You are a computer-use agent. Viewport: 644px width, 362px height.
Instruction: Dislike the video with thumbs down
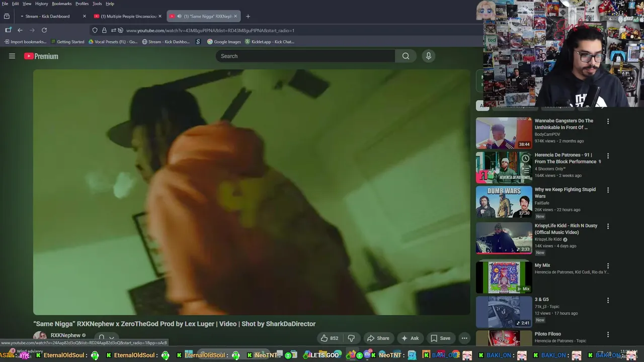pos(352,338)
